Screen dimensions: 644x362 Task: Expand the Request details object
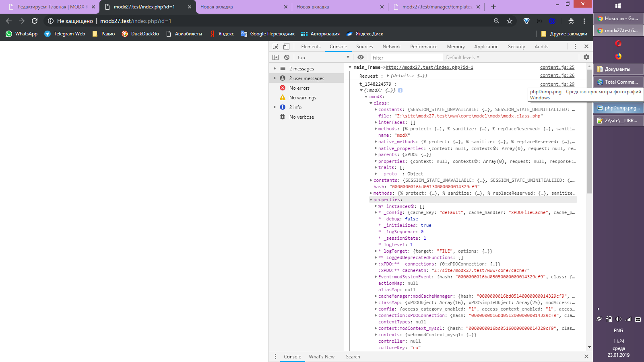coord(388,76)
